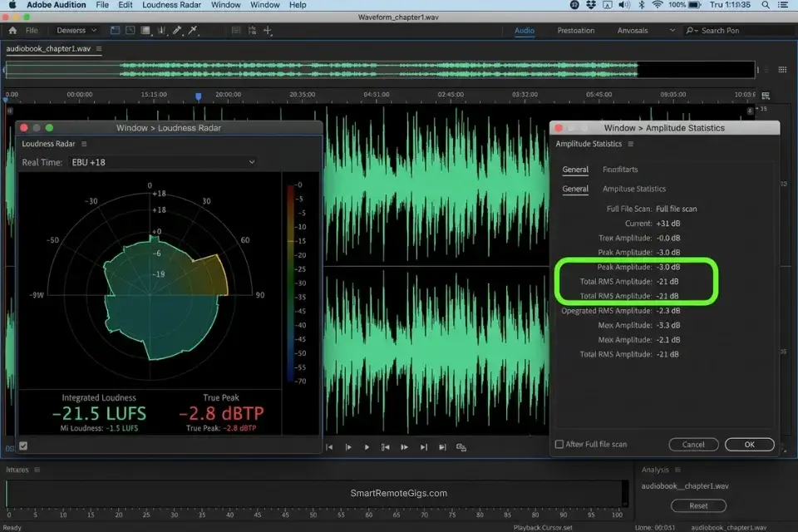Switch to the Prestoation workspace tab
798x532 pixels.
(575, 31)
